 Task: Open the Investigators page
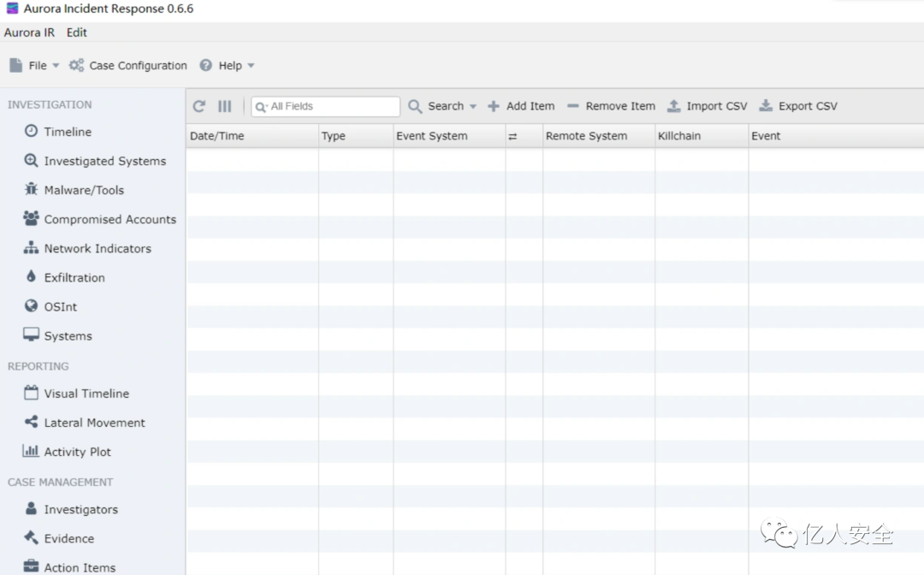click(x=80, y=510)
